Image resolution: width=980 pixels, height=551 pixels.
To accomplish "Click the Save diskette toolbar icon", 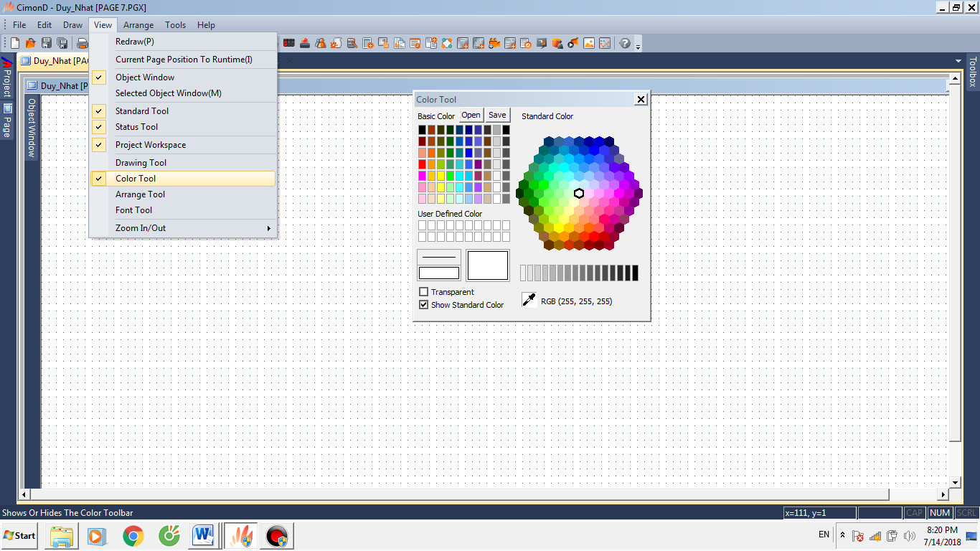I will click(47, 44).
